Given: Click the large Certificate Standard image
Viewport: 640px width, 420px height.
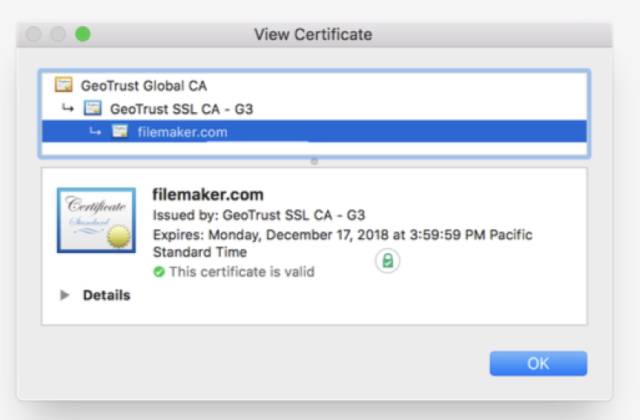Looking at the screenshot, I should click(x=96, y=220).
